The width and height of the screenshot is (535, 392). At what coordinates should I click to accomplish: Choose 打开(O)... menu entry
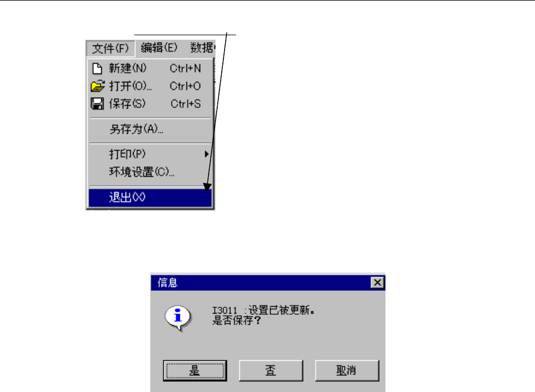tap(150, 86)
